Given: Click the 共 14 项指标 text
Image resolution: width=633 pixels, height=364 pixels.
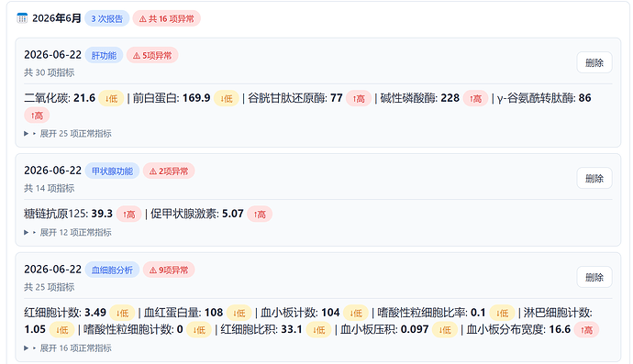Looking at the screenshot, I should [50, 189].
